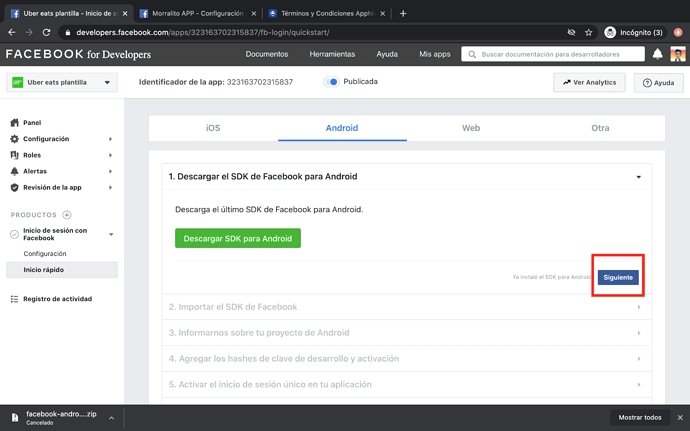Image resolution: width=690 pixels, height=431 pixels.
Task: Click the Descargar SDK para Android button
Action: click(237, 238)
